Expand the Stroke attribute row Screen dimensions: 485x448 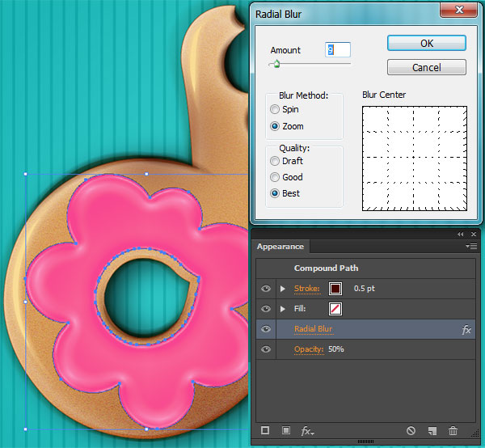click(x=283, y=289)
